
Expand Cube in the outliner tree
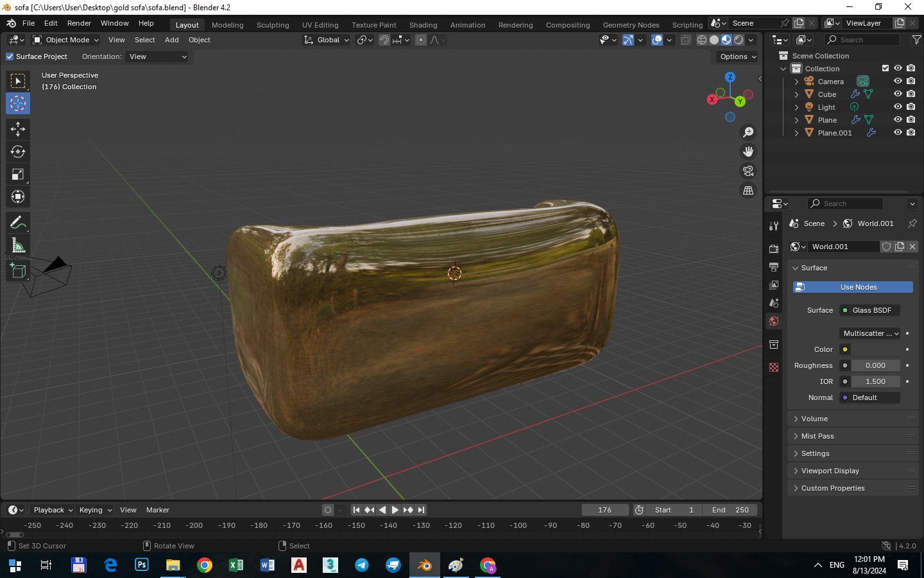point(796,94)
